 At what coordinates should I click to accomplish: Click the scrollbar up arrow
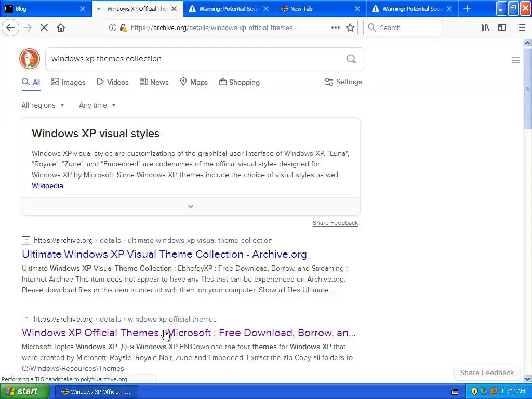tap(527, 43)
